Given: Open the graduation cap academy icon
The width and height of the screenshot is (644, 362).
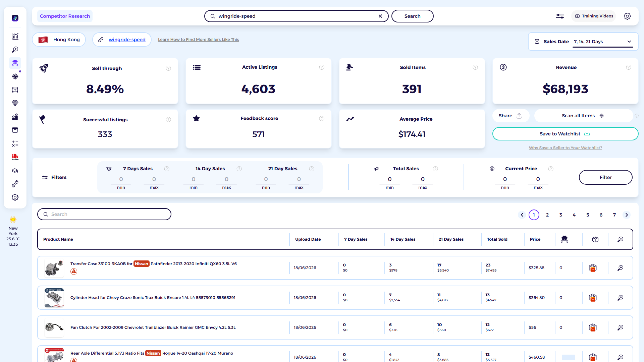Looking at the screenshot, I should point(15,171).
